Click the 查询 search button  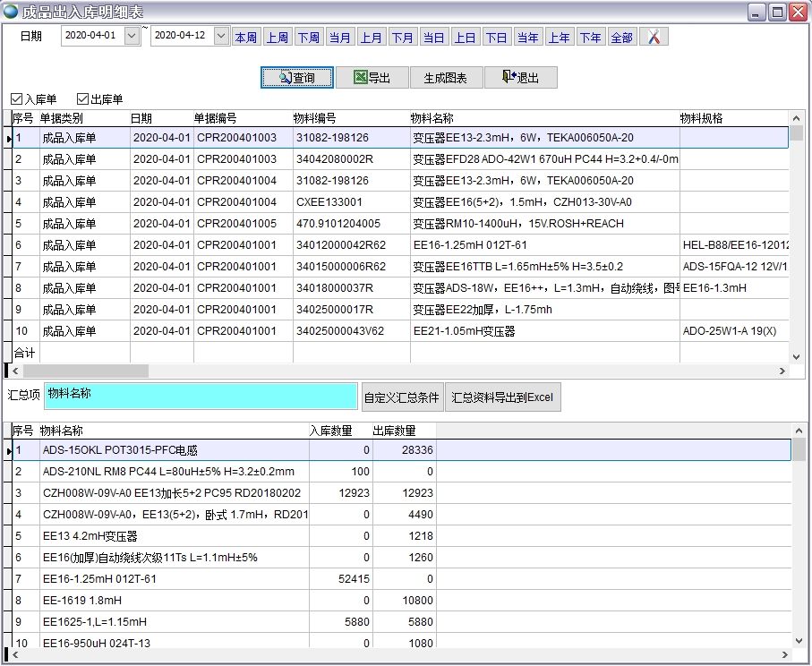297,78
